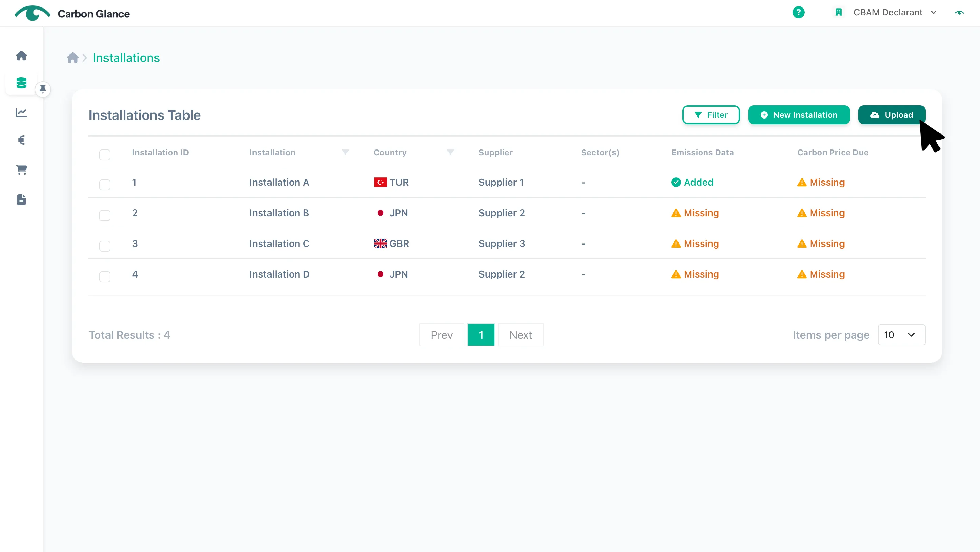Click the Supplier 3 cell
980x552 pixels.
502,243
